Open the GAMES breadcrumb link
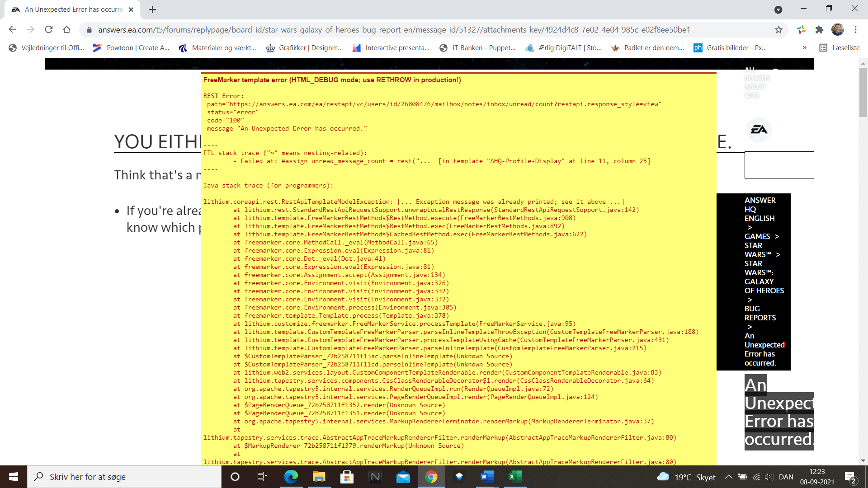This screenshot has height=488, width=868. point(757,236)
